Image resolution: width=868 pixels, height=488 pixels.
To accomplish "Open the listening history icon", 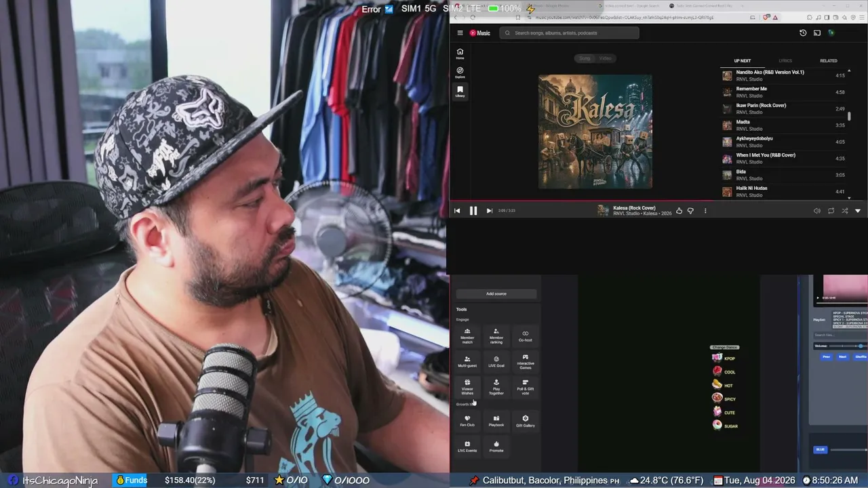I will point(803,33).
